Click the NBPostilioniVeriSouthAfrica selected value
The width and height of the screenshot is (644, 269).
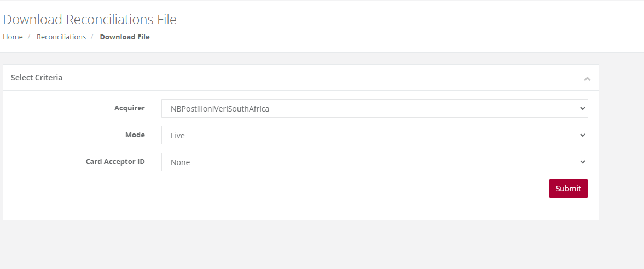point(220,109)
